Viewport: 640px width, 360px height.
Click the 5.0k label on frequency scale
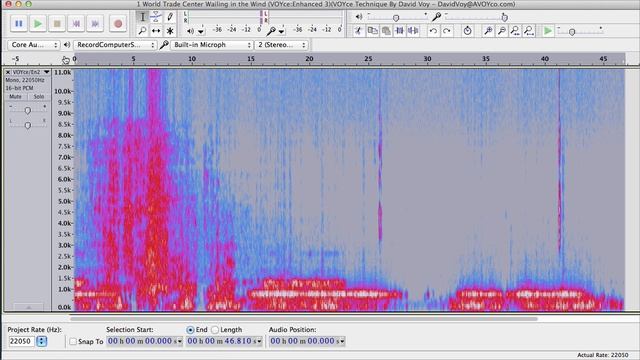[64, 201]
